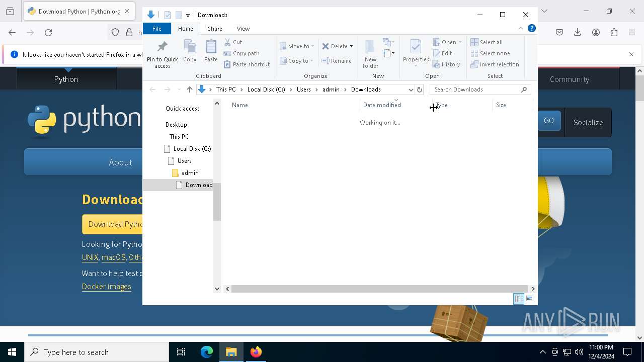Reload the Firefox page
Viewport: 644px width, 362px height.
pyautogui.click(x=48, y=33)
